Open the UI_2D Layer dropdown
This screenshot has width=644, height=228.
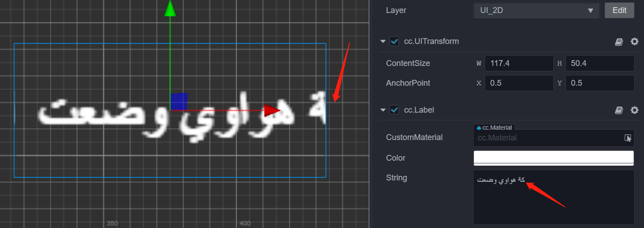(x=537, y=10)
